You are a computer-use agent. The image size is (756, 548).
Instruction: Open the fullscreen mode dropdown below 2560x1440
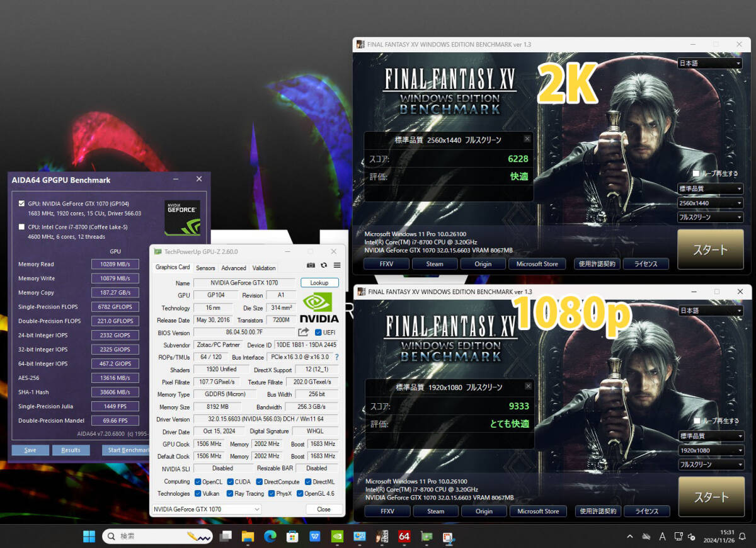click(710, 217)
